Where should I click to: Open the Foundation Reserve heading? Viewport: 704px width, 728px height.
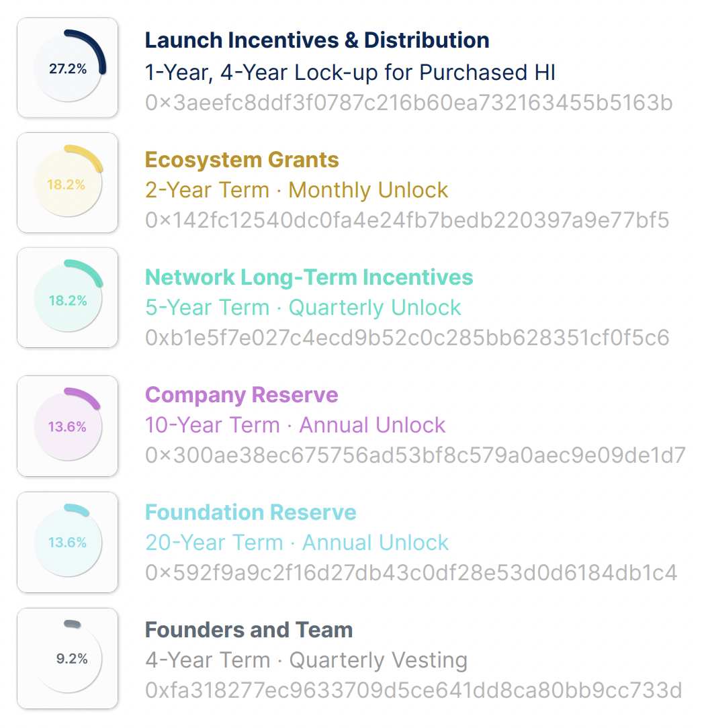251,512
